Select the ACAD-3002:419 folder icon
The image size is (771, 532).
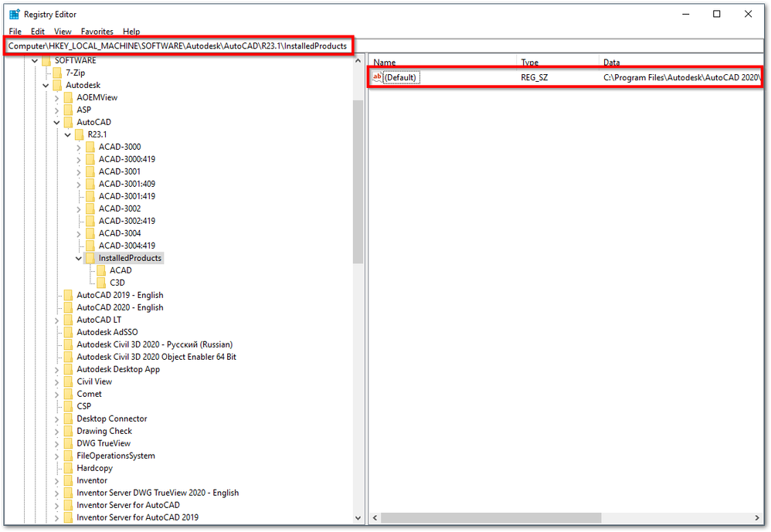(x=90, y=221)
